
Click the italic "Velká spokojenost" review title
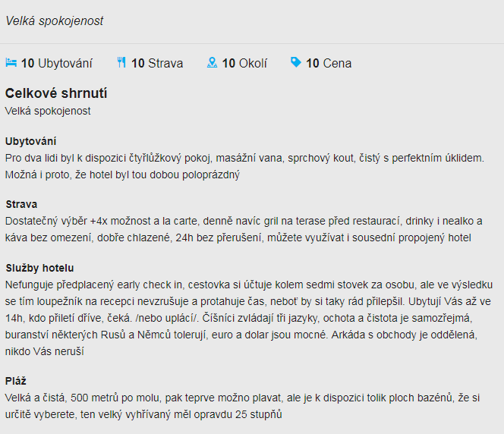54,21
